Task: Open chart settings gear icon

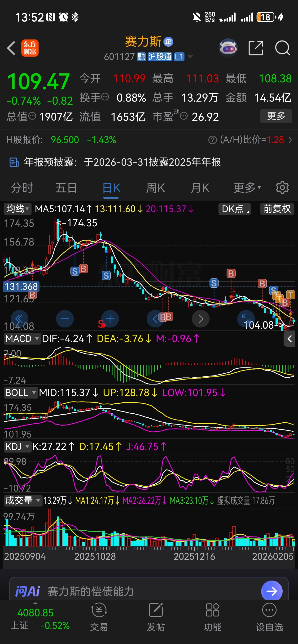Action: (x=282, y=188)
